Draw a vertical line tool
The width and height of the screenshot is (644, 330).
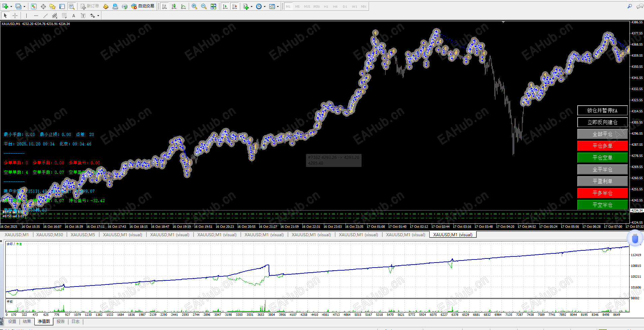pos(27,16)
